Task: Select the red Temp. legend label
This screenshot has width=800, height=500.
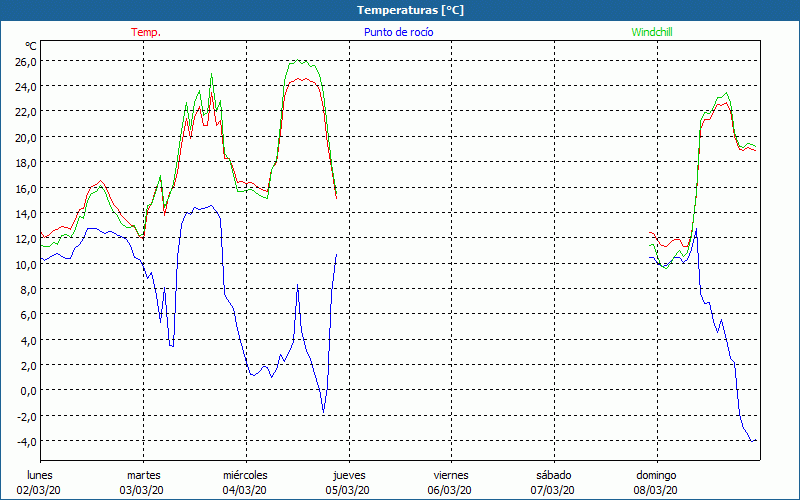Action: pos(146,32)
